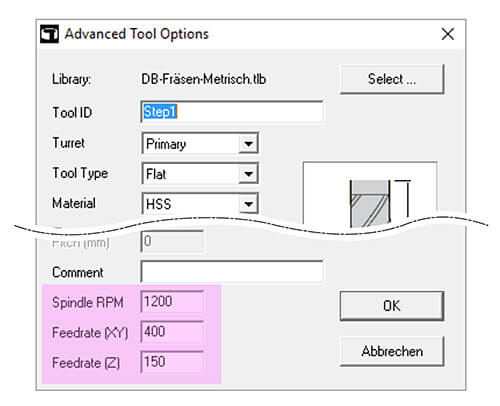Select the Spindle RPM value field
The image size is (500, 406).
click(172, 302)
